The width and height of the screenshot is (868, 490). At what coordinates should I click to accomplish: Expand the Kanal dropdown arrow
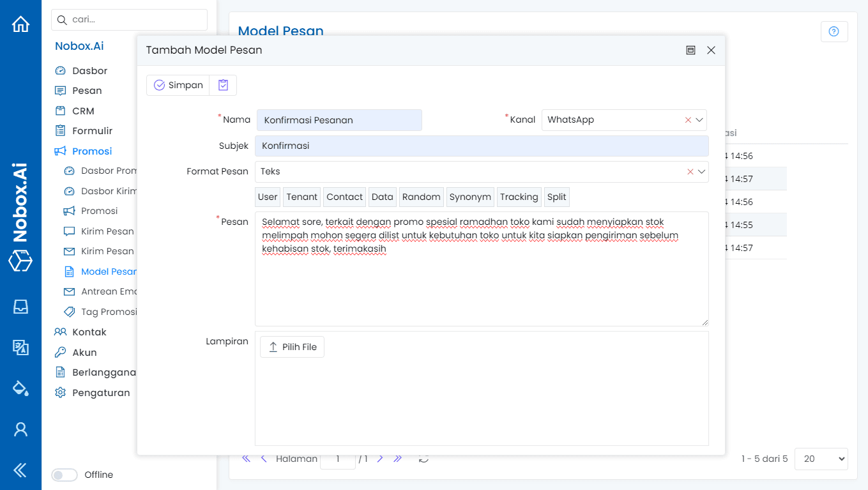(x=700, y=120)
